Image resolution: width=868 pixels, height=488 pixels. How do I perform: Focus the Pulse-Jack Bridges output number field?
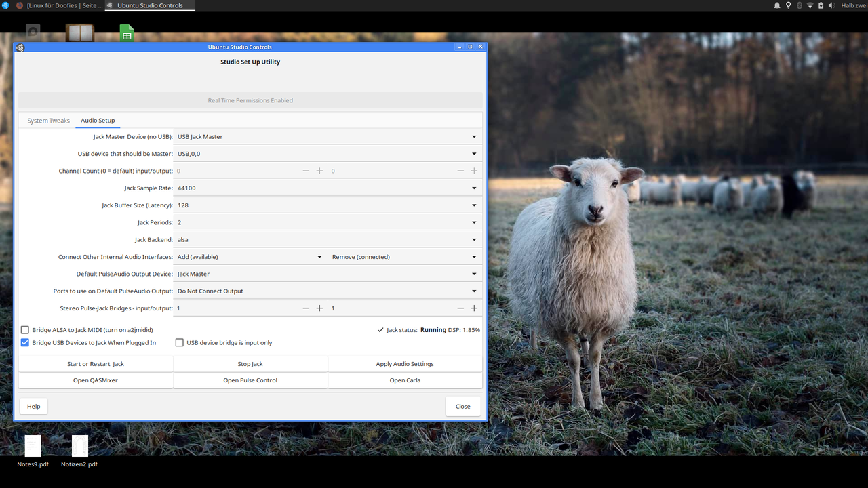pos(391,308)
